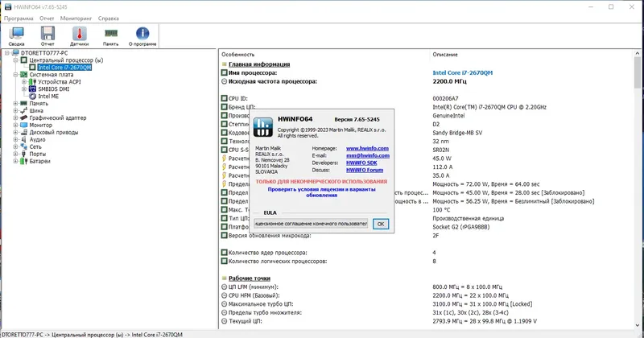Click the Батареи battery tree icon
644x338 pixels.
pyautogui.click(x=24, y=161)
